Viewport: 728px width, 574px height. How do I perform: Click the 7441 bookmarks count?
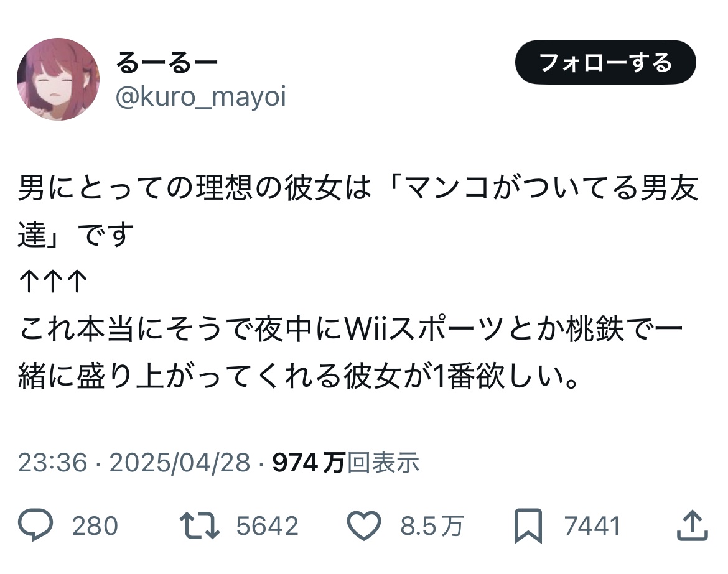pos(592,525)
